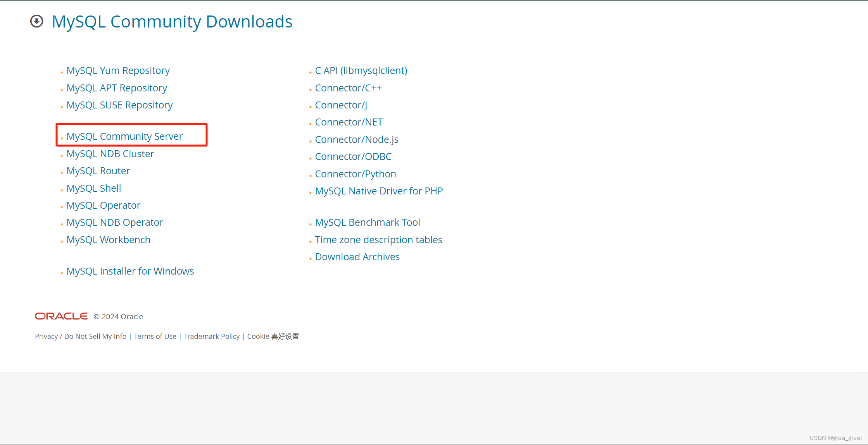Open Connector/Node.js page
The height and width of the screenshot is (445, 868).
[357, 139]
